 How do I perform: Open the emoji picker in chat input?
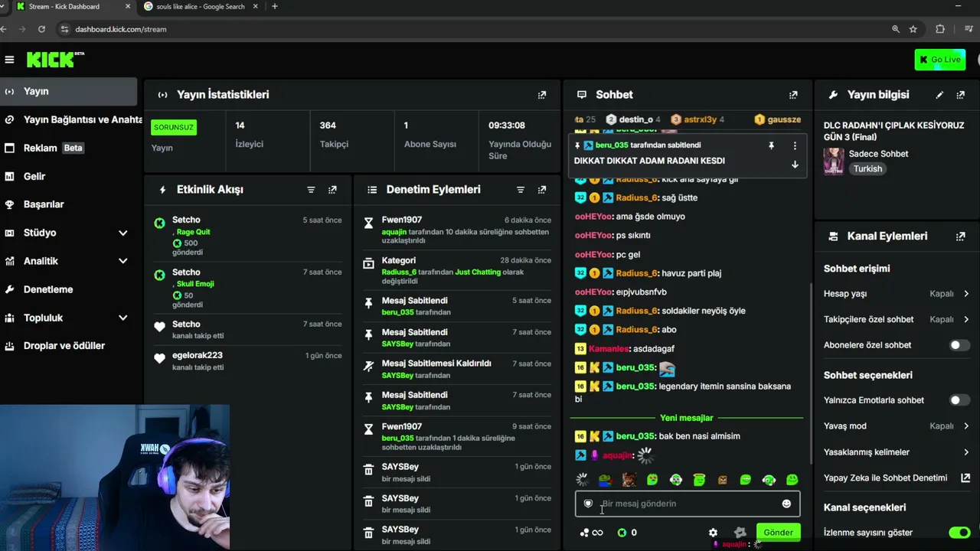tap(786, 504)
